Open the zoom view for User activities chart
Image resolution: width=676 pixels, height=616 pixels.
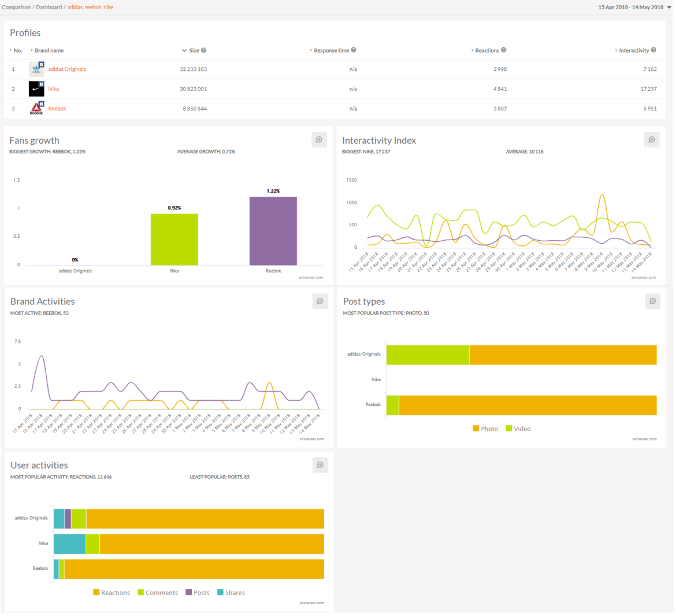tap(319, 465)
